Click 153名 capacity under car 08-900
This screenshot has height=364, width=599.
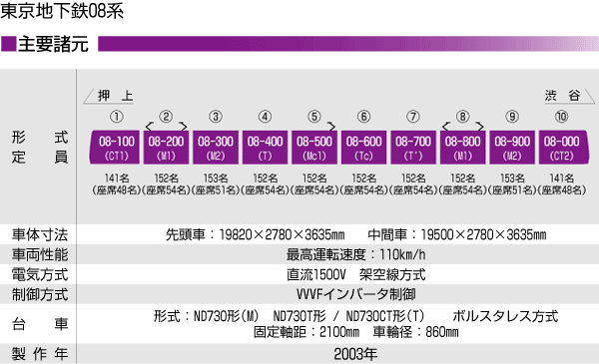512,179
